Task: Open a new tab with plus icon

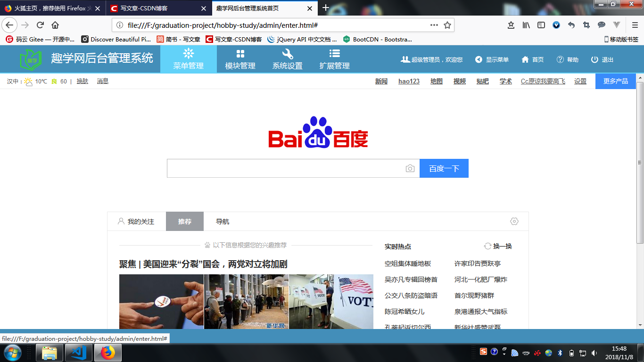Action: pos(325,8)
